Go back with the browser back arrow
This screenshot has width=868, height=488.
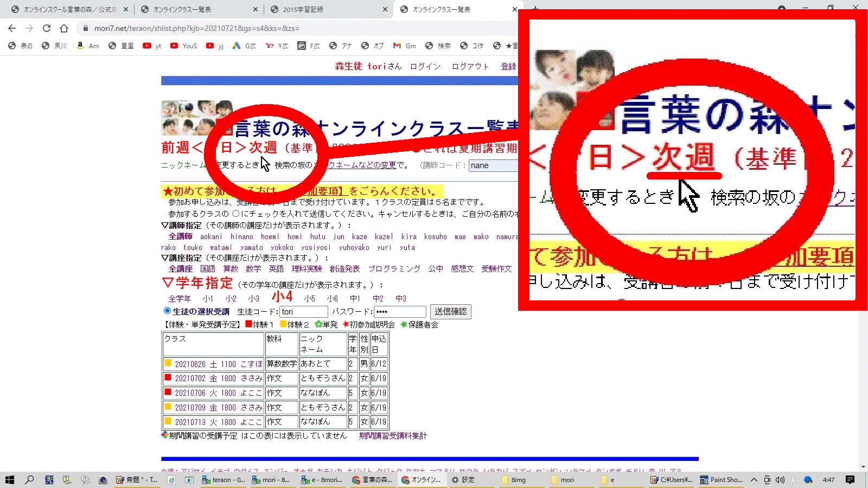(12, 28)
